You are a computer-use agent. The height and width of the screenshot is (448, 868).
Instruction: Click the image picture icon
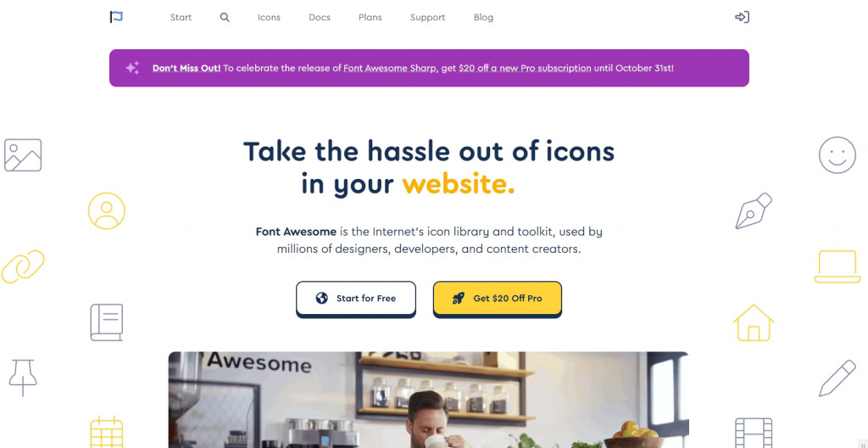coord(23,155)
